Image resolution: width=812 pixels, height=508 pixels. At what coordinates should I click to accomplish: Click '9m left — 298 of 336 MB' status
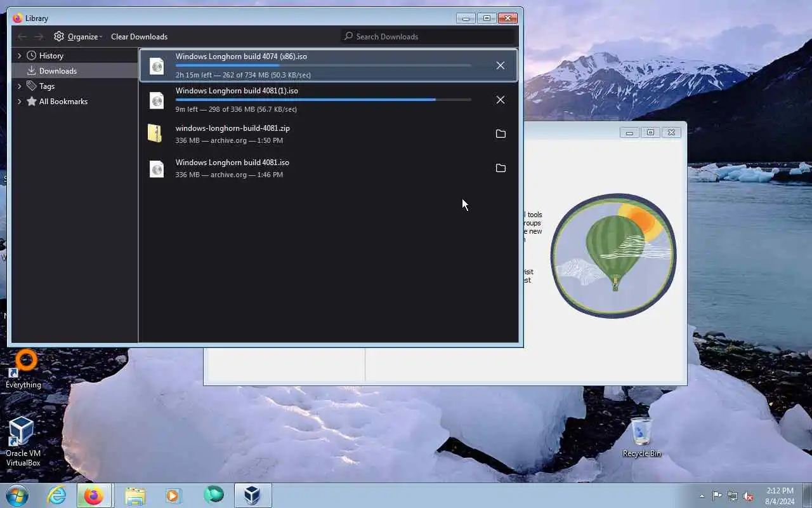pos(236,109)
